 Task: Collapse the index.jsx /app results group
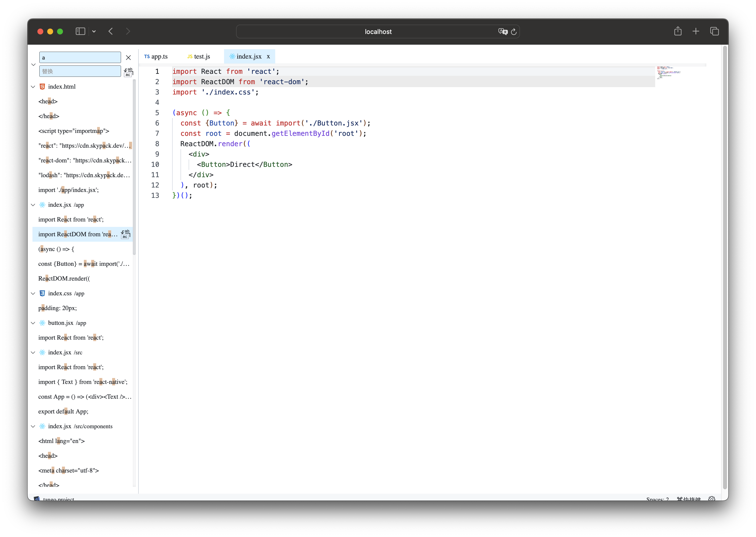(33, 205)
